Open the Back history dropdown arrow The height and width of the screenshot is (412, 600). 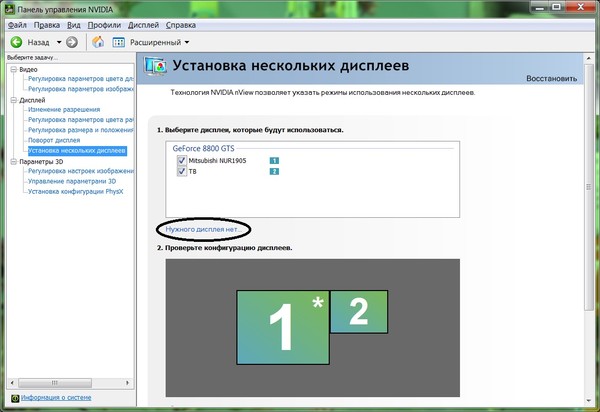[x=59, y=42]
